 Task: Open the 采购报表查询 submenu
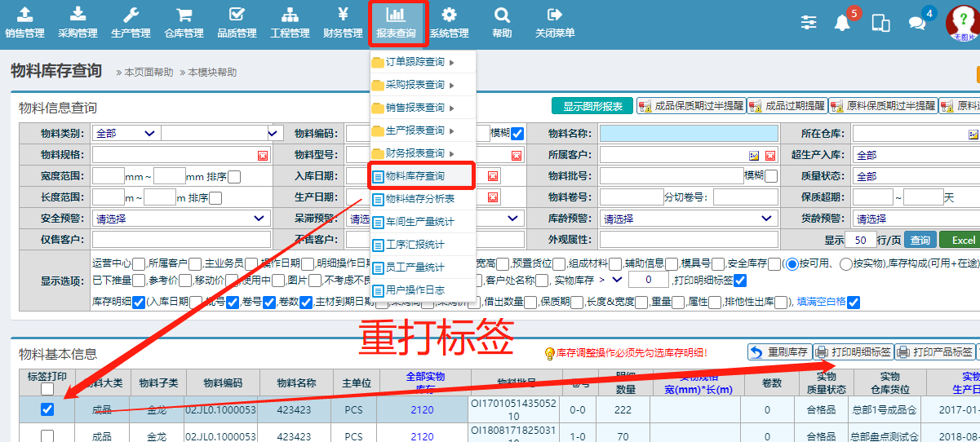[415, 85]
